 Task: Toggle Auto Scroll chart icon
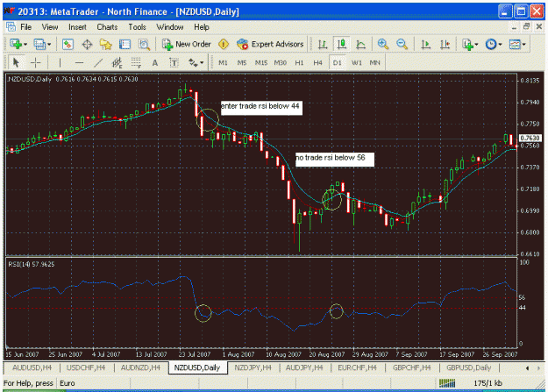click(x=425, y=45)
